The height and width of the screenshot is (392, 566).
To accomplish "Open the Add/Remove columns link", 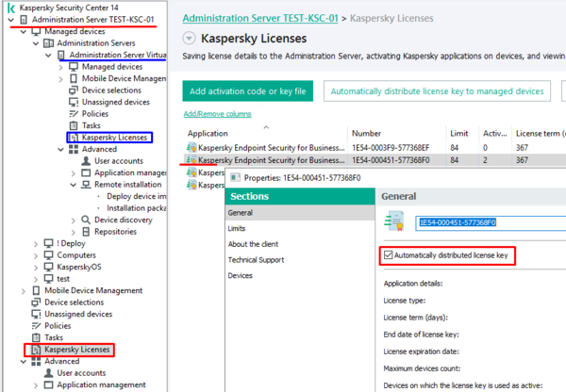I will pyautogui.click(x=217, y=114).
